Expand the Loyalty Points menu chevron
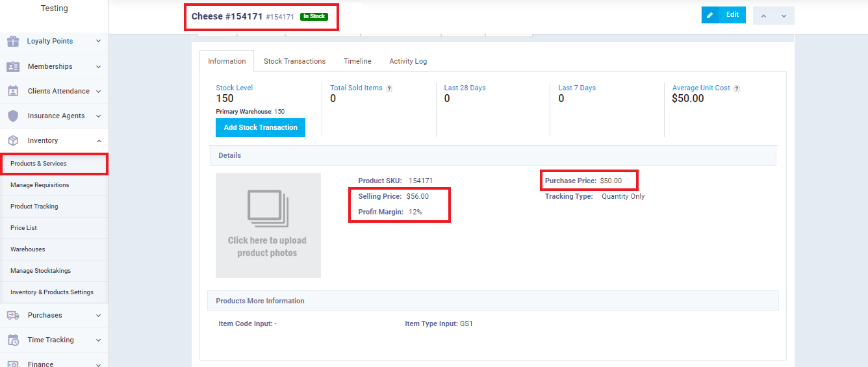This screenshot has height=367, width=868. (98, 42)
